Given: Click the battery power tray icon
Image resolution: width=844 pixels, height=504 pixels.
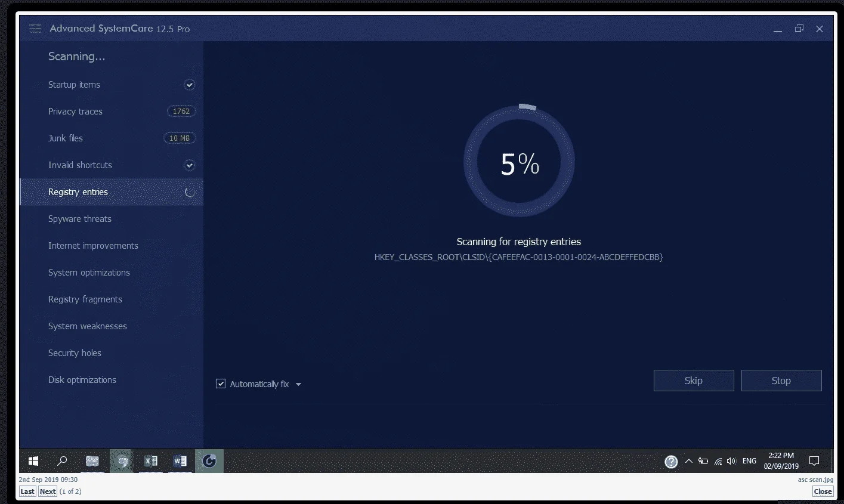Looking at the screenshot, I should [703, 461].
